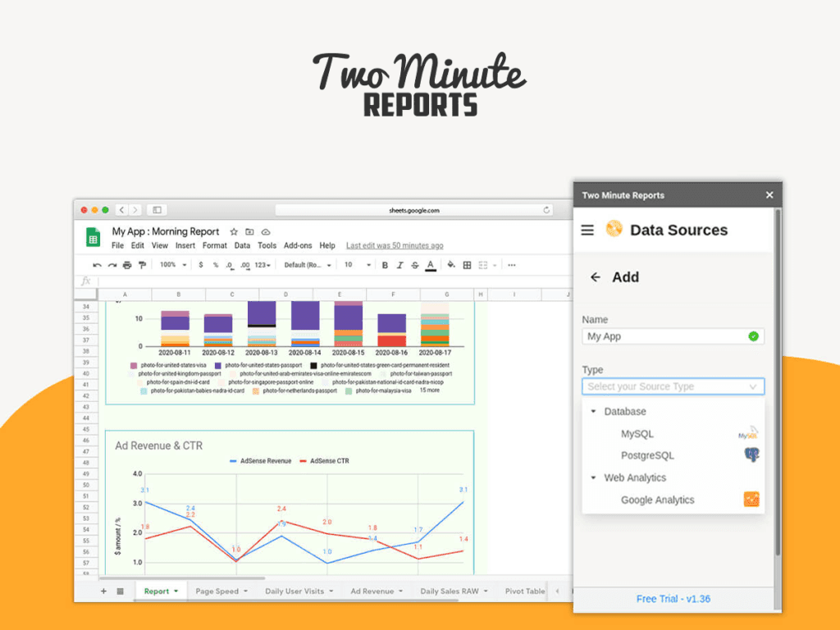Image resolution: width=840 pixels, height=630 pixels.
Task: Go back using the arrow beside Add
Action: pyautogui.click(x=596, y=277)
